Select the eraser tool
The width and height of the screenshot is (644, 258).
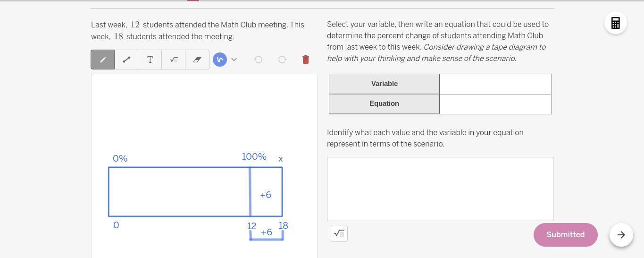[197, 60]
